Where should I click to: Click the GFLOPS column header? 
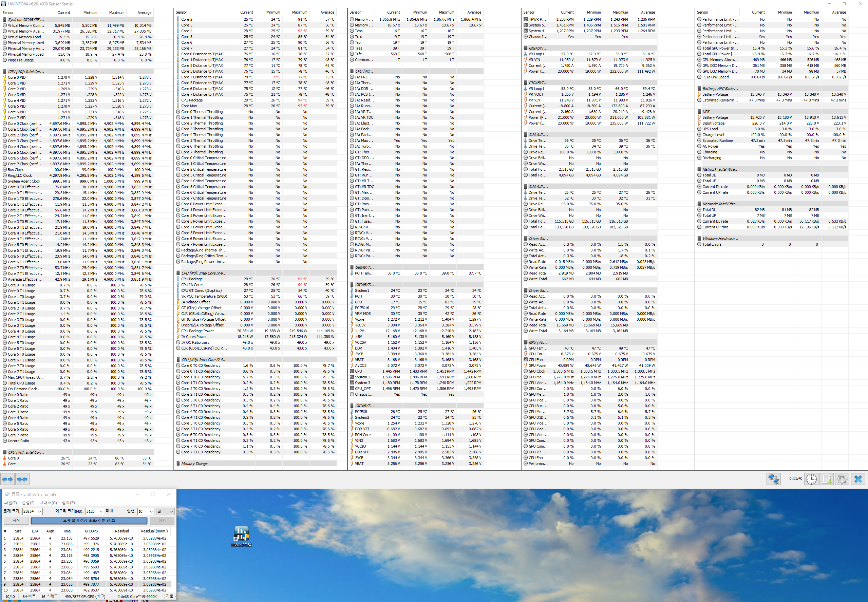coord(91,531)
